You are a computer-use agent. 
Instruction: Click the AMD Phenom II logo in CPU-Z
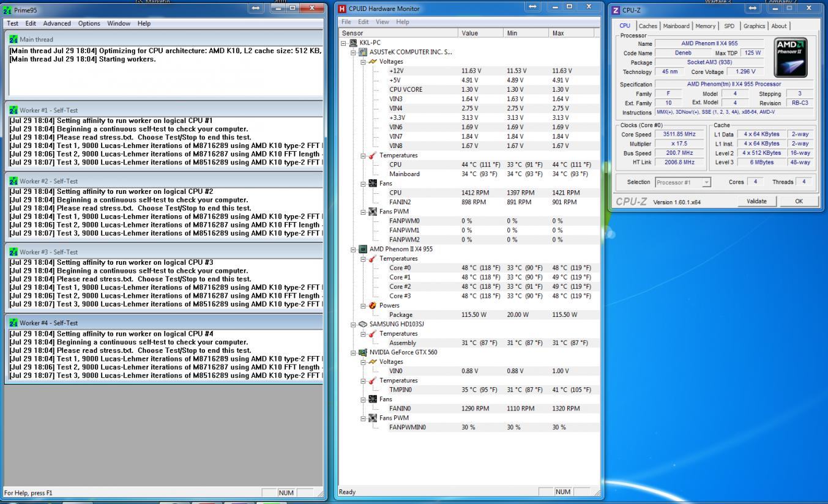click(791, 56)
